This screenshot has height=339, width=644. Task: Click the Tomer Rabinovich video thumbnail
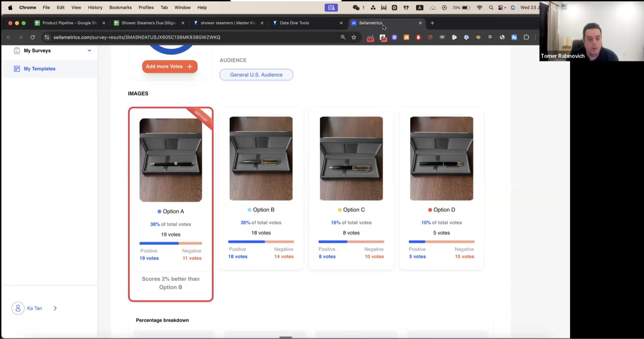click(x=592, y=31)
